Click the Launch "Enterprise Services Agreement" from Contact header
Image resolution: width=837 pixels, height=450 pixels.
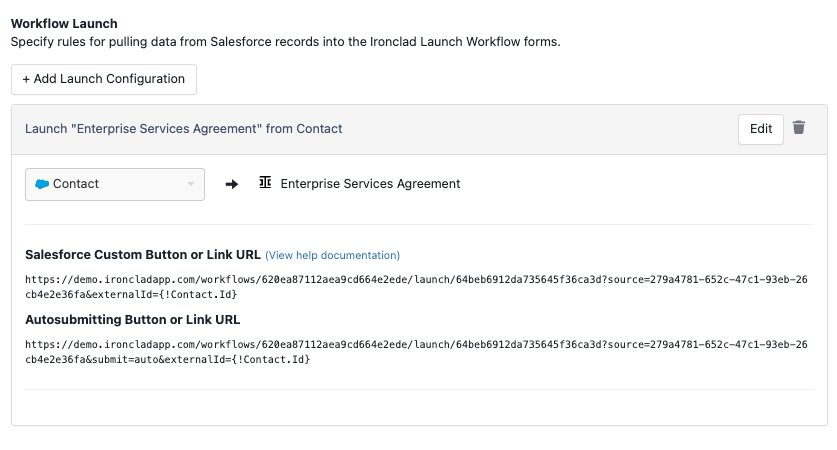tap(184, 129)
